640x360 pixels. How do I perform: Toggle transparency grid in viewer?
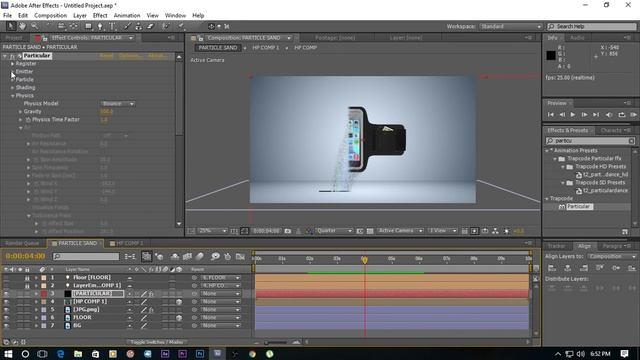(370, 231)
